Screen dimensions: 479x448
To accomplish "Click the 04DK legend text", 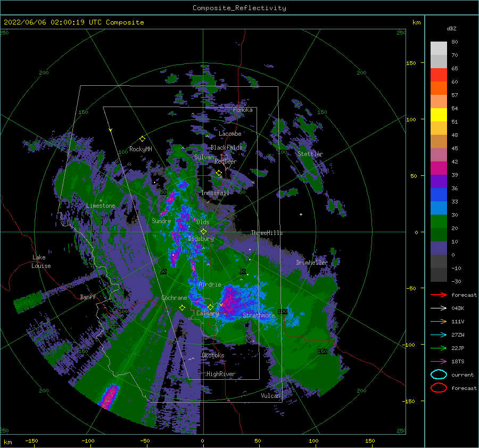I will pyautogui.click(x=458, y=308).
